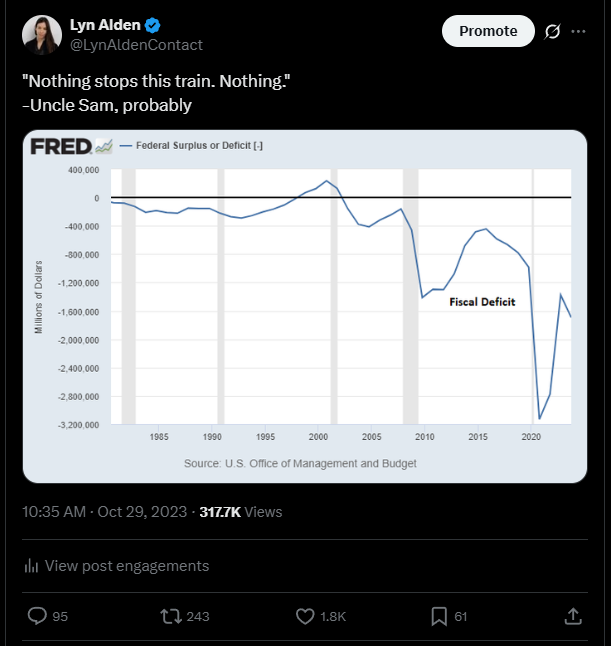Open the three-dot more options menu
The width and height of the screenshot is (611, 646).
coord(578,31)
